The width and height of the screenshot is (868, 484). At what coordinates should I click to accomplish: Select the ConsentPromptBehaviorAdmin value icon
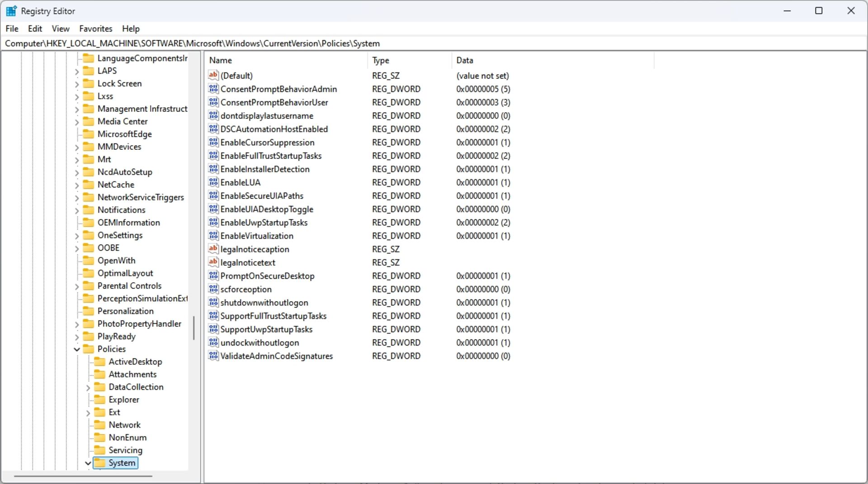click(x=213, y=89)
